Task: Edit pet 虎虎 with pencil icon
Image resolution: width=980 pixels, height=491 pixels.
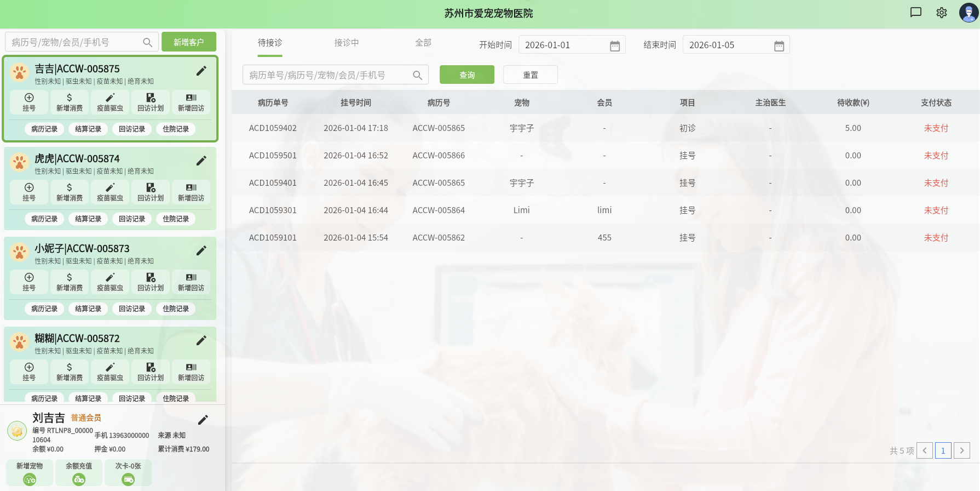Action: click(x=201, y=161)
